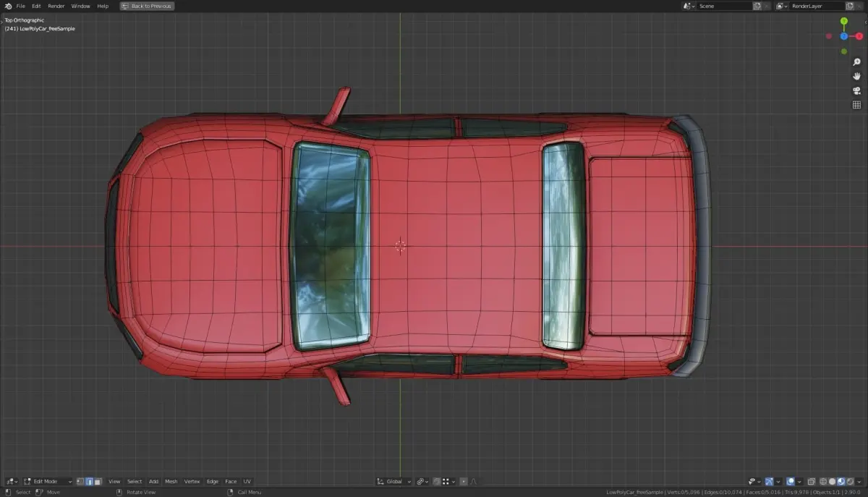The width and height of the screenshot is (868, 497).
Task: Enable edge select mode
Action: pos(89,481)
